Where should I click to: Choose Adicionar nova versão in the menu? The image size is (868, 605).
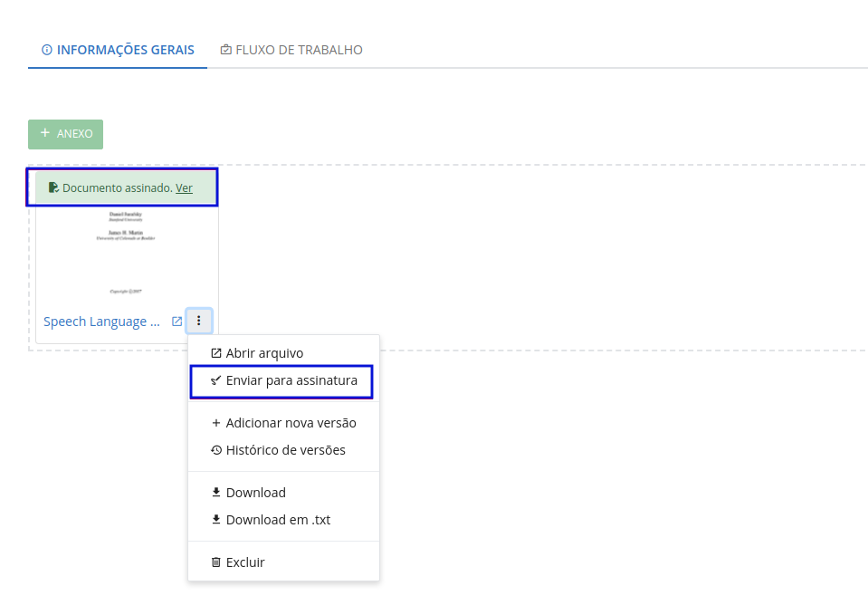click(291, 423)
